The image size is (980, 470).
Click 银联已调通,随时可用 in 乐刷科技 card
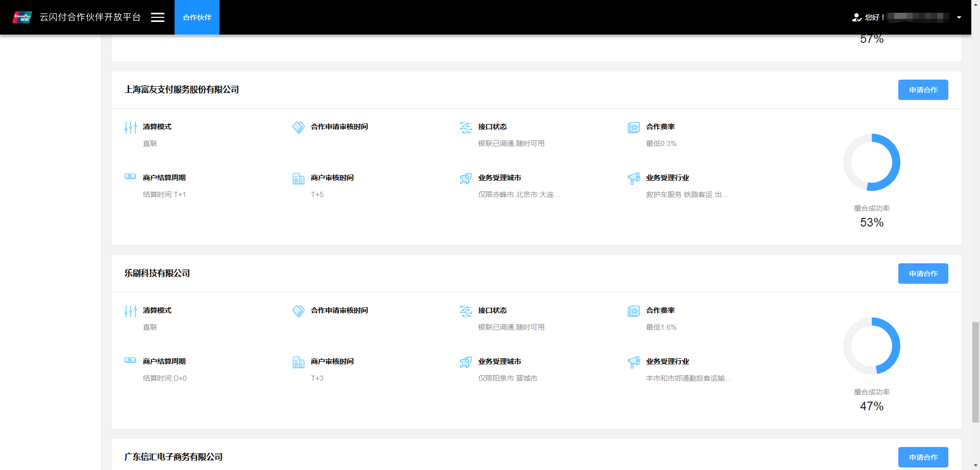point(511,327)
